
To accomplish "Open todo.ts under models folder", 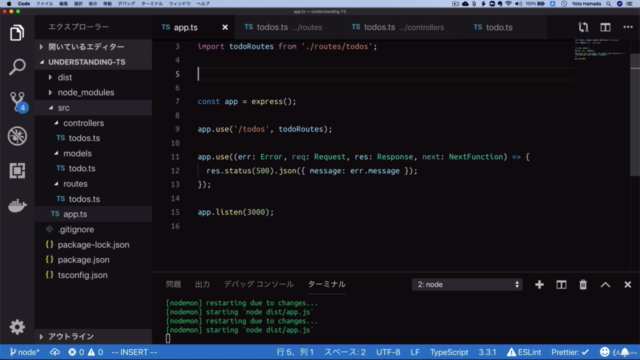I will coord(93,168).
